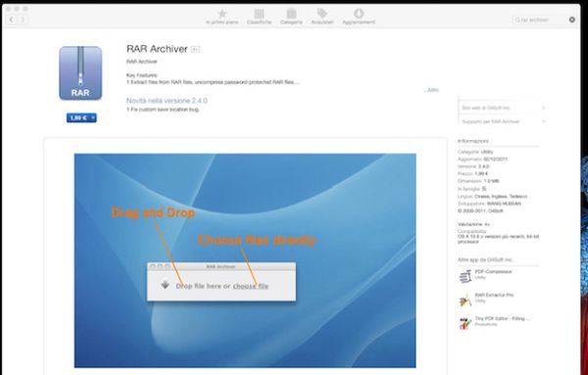Open the Supporto per RAR Archiver link
This screenshot has height=375, width=588.
coord(503,121)
